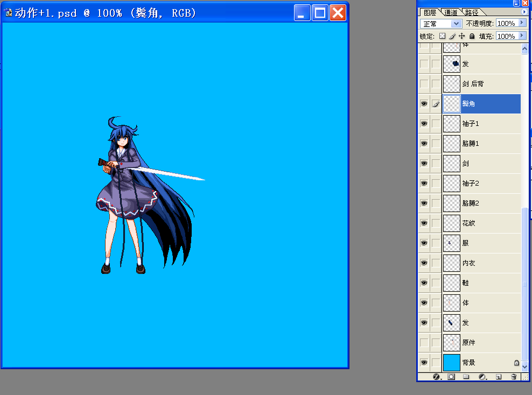Minimize the 动作+1.psd document window
This screenshot has height=395, width=532.
pyautogui.click(x=302, y=13)
